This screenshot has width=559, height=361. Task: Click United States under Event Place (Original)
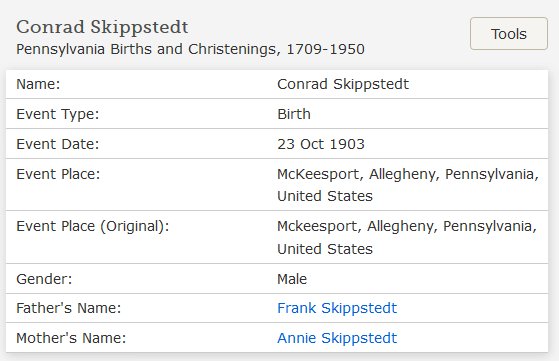pos(325,249)
